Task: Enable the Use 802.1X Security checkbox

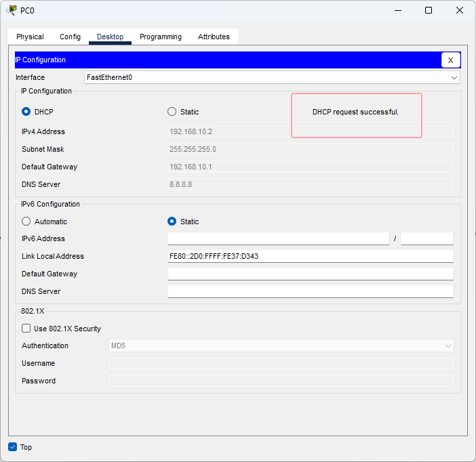Action: pos(26,329)
